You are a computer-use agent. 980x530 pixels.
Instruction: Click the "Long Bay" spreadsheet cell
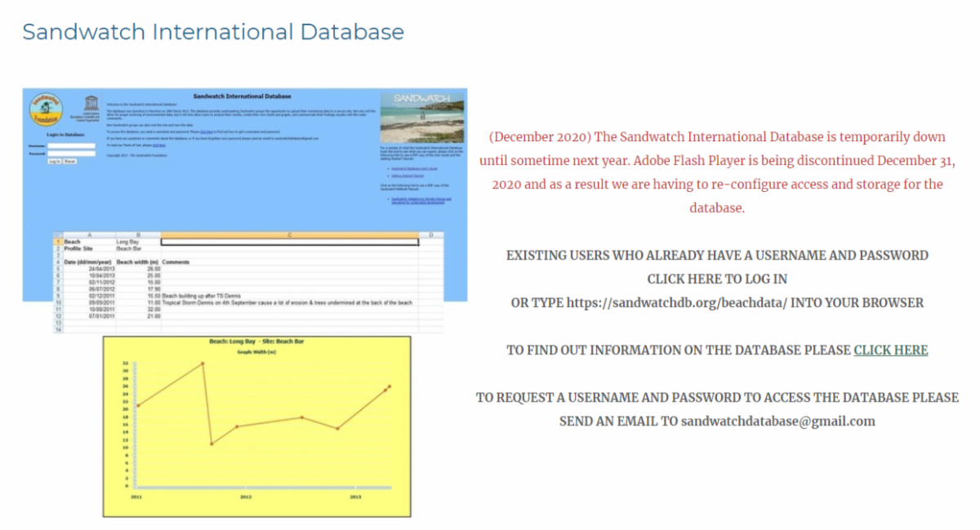coord(138,242)
